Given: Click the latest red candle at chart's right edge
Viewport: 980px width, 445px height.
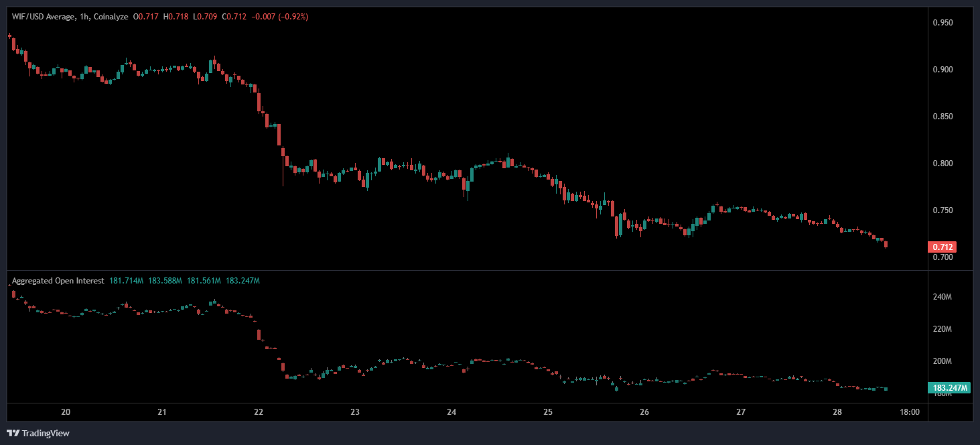Looking at the screenshot, I should 886,245.
